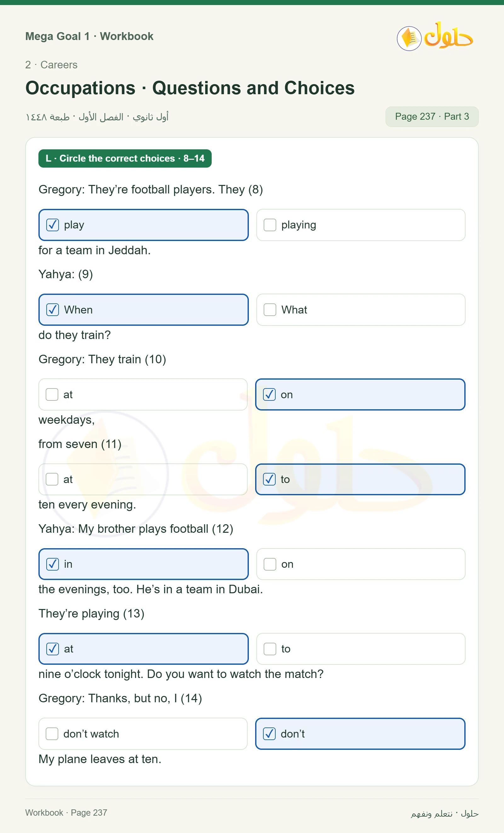Click the Hulul logo icon
This screenshot has height=833, width=504.
435,37
